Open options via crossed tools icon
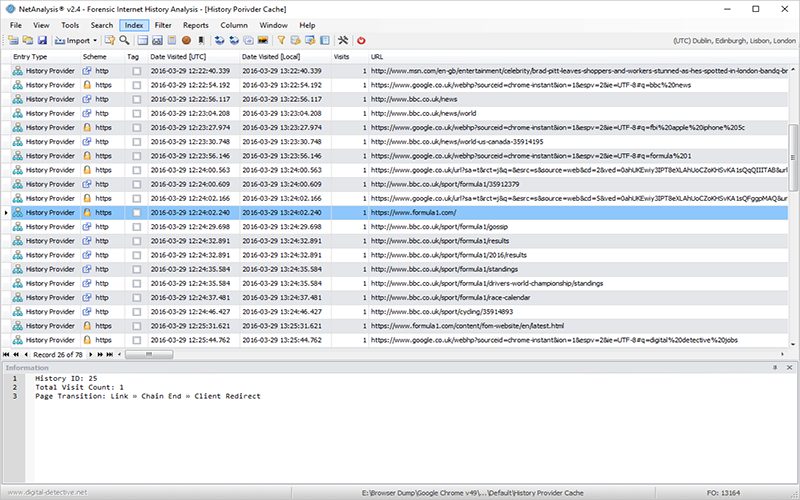The image size is (800, 500). point(343,40)
